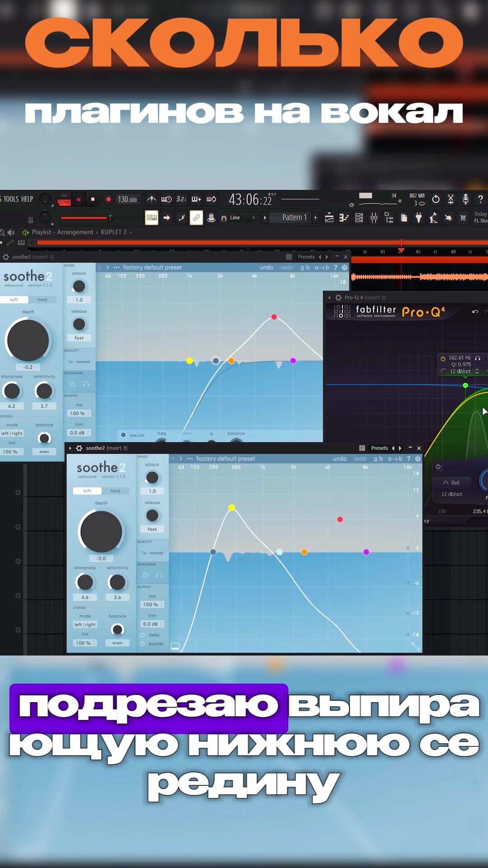Click the question mark help icon in FL toolbar
488x868 pixels.
tap(480, 199)
